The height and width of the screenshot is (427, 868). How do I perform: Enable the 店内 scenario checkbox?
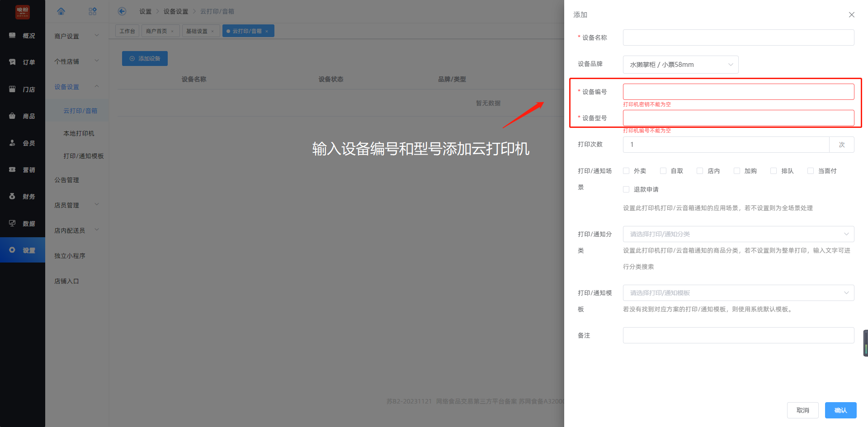[x=700, y=171]
